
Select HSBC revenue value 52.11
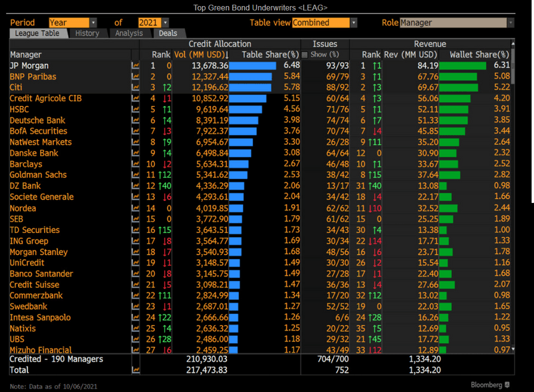pos(428,110)
